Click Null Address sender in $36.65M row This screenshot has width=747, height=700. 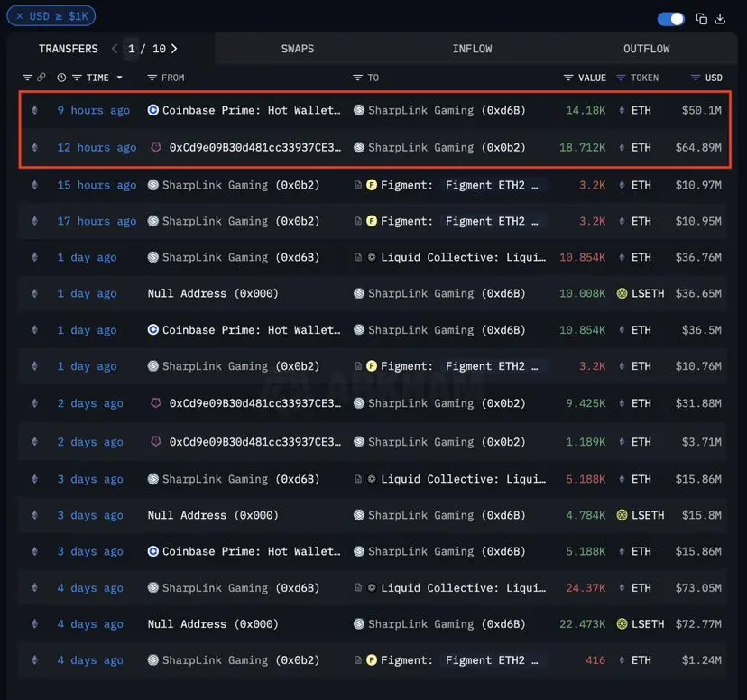point(213,293)
